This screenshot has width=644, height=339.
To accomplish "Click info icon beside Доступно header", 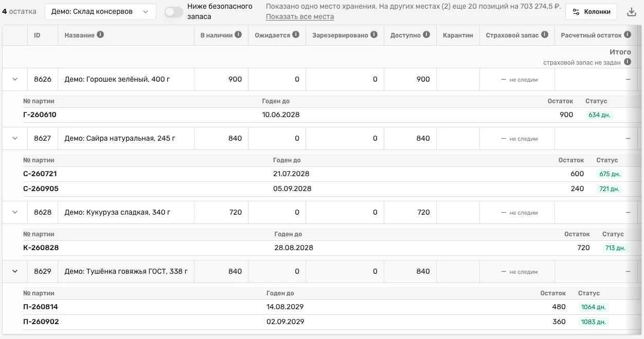I will [x=426, y=35].
